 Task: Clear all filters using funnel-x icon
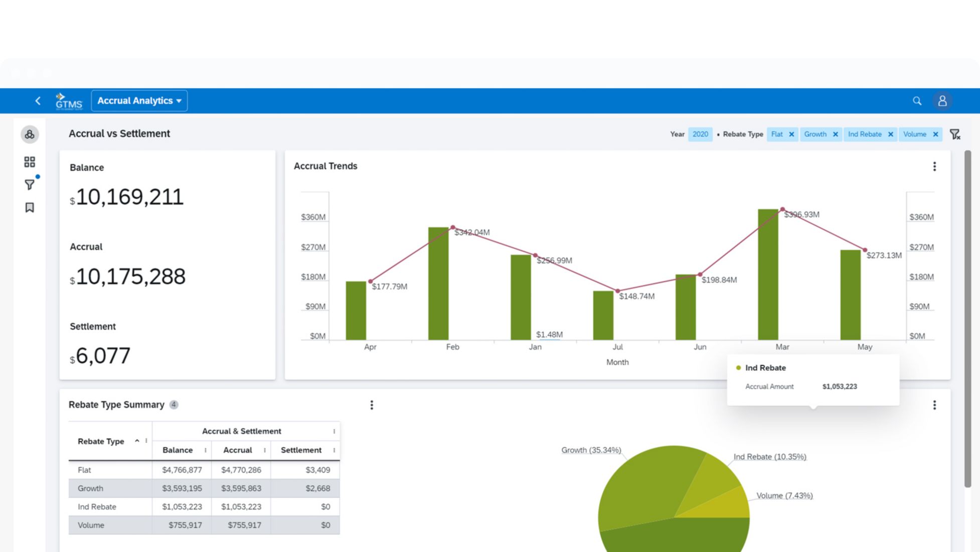(x=954, y=134)
